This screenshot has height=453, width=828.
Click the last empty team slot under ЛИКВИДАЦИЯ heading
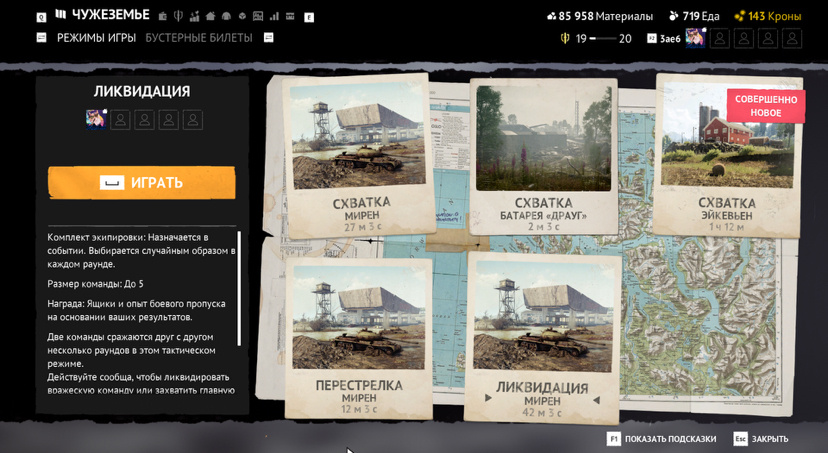pyautogui.click(x=193, y=120)
